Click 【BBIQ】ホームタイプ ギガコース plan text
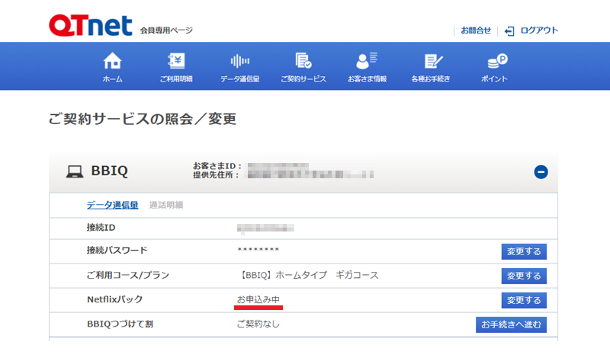Image resolution: width=610 pixels, height=364 pixels. click(308, 275)
